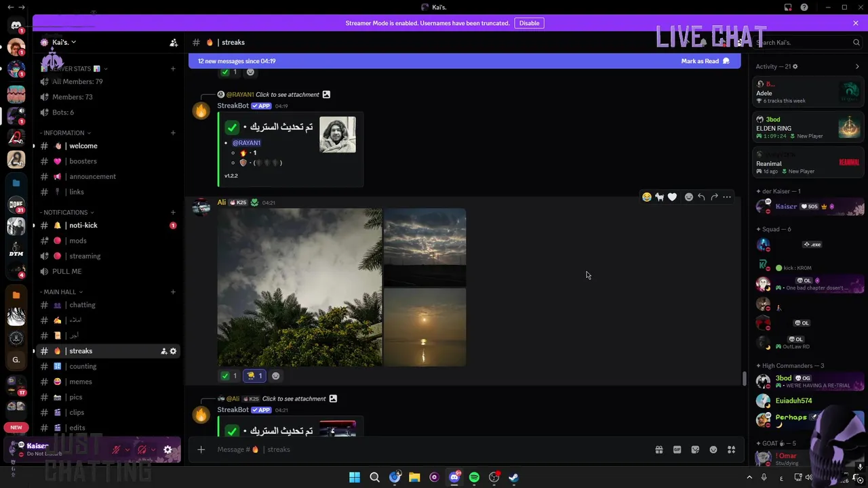Collapse the INFORMATION category
The width and height of the screenshot is (868, 488).
click(65, 133)
